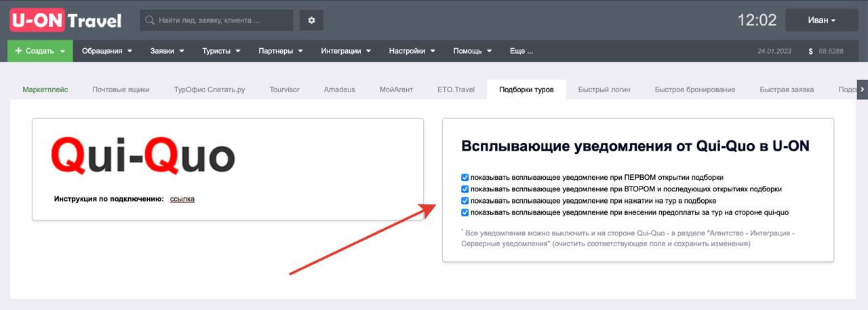Switch to the Amadeus tab
The width and height of the screenshot is (868, 310).
tap(339, 90)
